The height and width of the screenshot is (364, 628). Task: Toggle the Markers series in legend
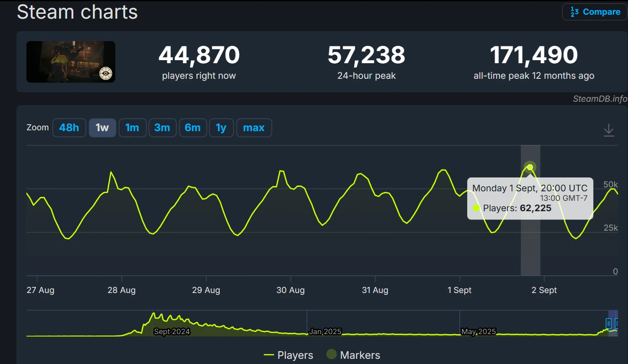353,355
